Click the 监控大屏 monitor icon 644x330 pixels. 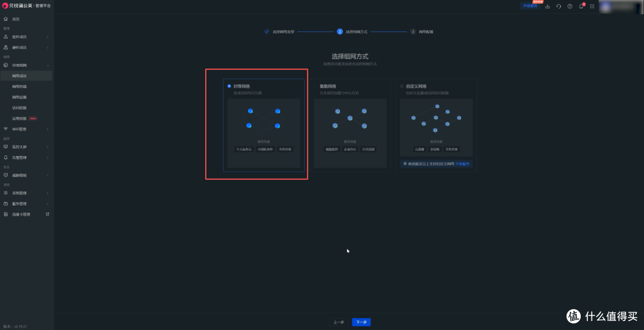coord(6,147)
